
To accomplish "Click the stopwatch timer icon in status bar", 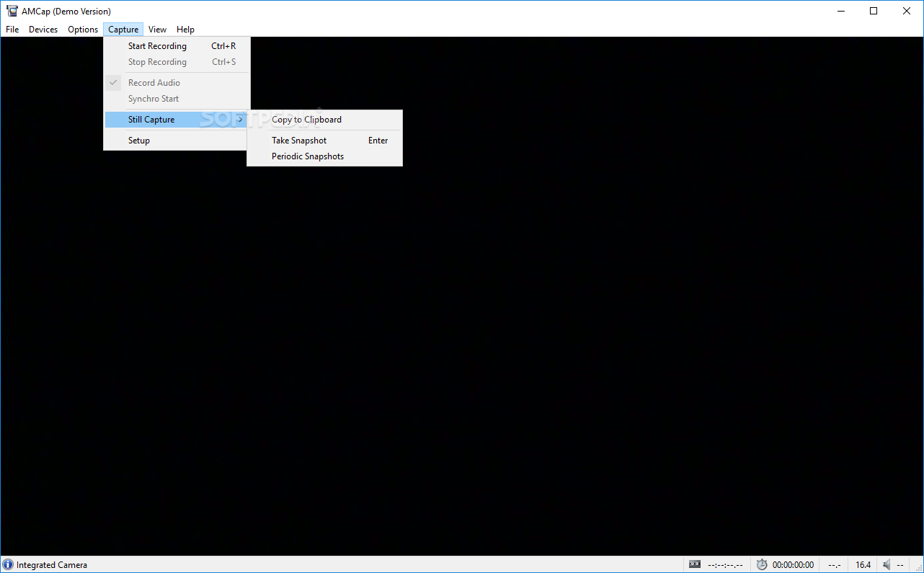I will tap(762, 564).
